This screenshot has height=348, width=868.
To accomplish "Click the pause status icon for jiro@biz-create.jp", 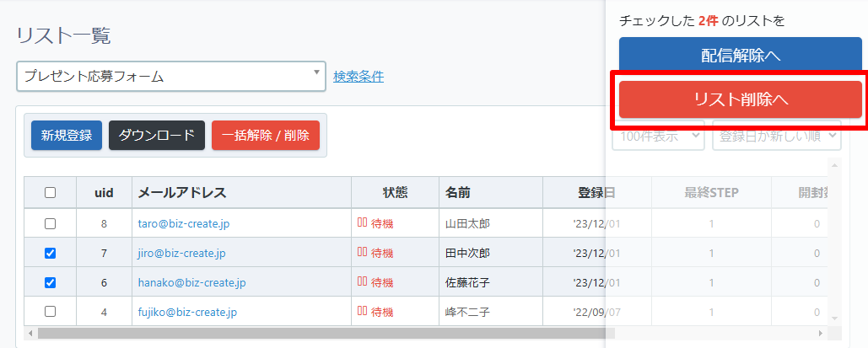I will (x=362, y=253).
